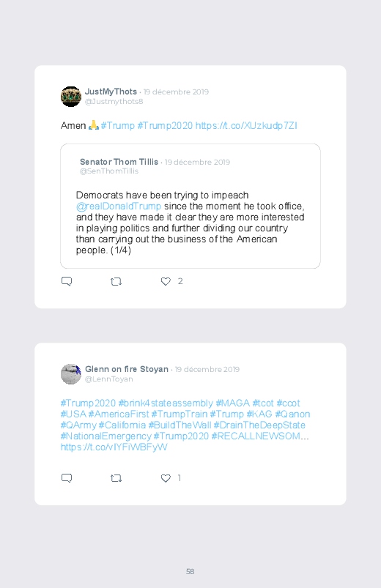Retweet the Glenn on fire Stoyan tweet

coord(116,478)
